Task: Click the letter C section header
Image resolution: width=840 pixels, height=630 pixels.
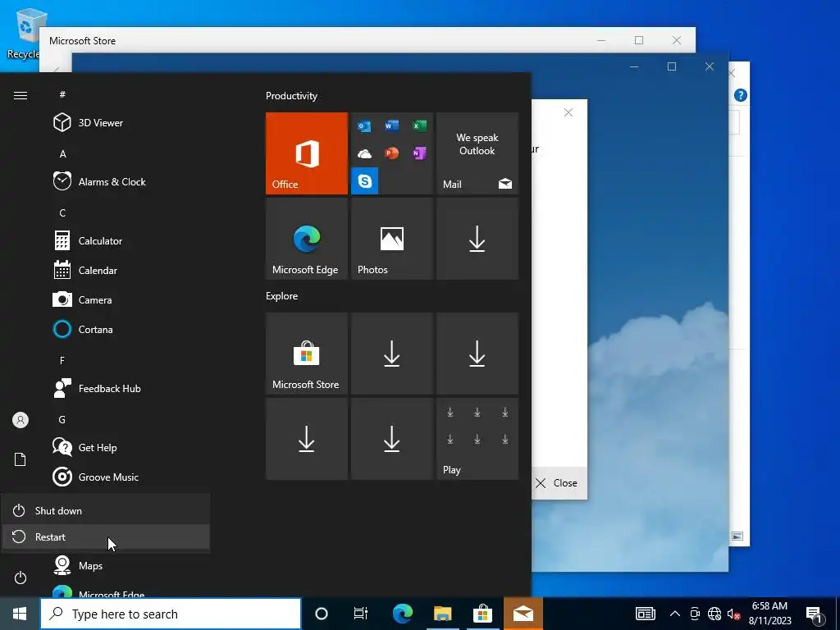Action: click(x=62, y=213)
